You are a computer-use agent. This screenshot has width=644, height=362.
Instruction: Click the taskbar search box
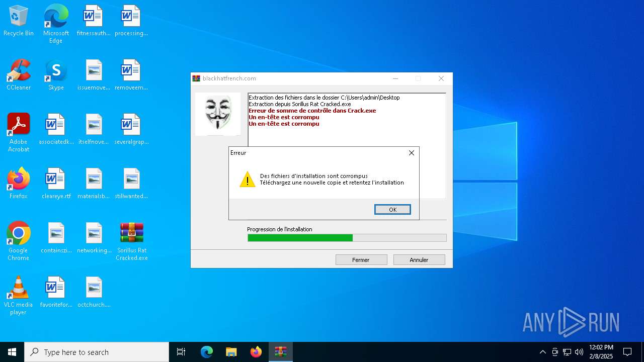pos(97,352)
